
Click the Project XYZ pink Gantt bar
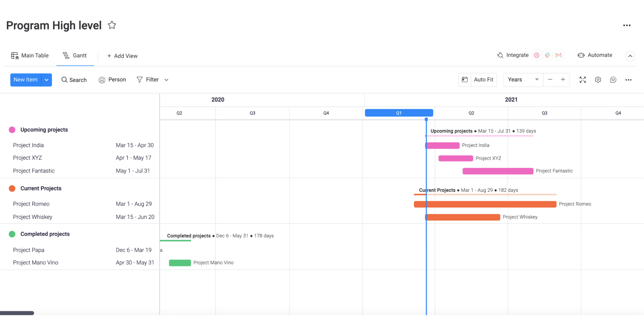coord(456,158)
